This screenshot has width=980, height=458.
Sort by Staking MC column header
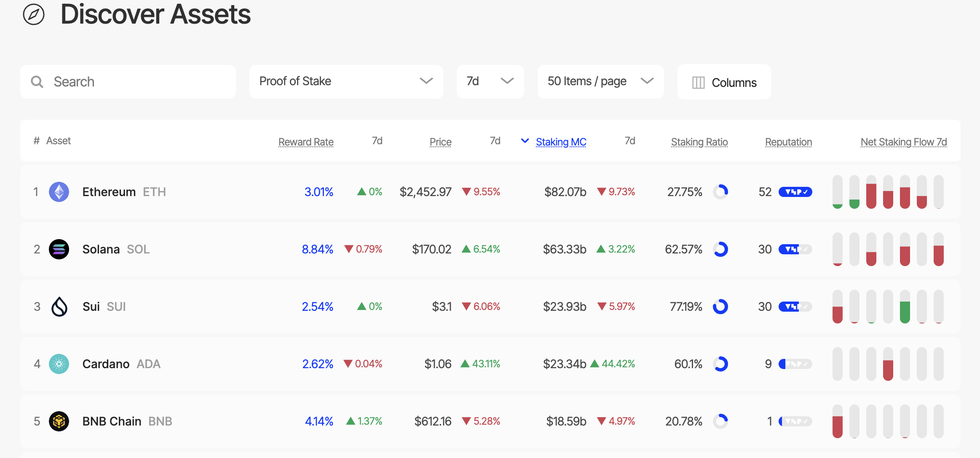[561, 142]
